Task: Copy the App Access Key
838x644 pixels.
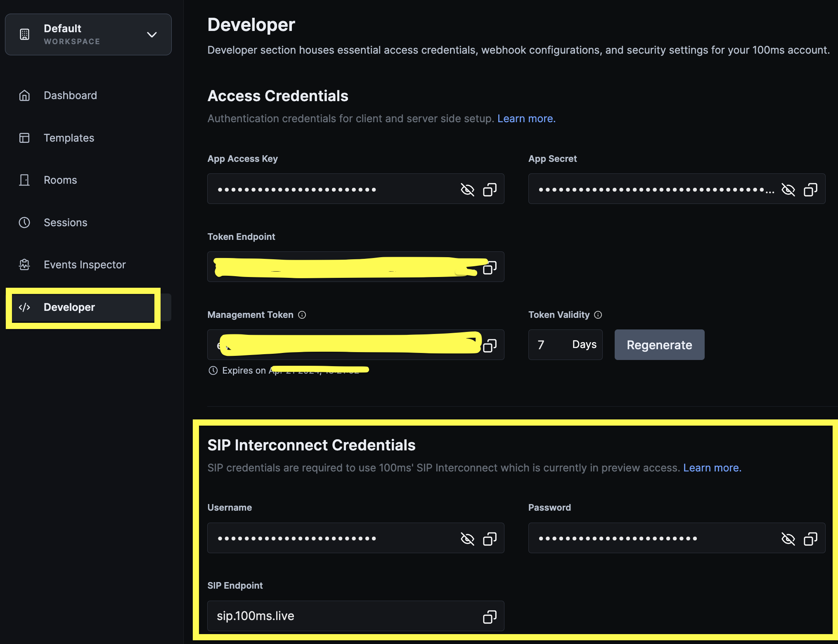Action: (490, 189)
